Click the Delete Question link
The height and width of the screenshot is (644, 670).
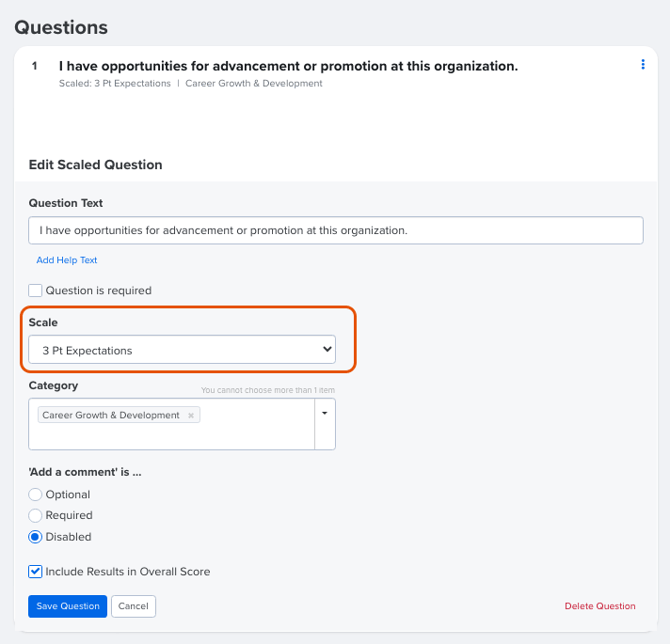click(x=600, y=606)
